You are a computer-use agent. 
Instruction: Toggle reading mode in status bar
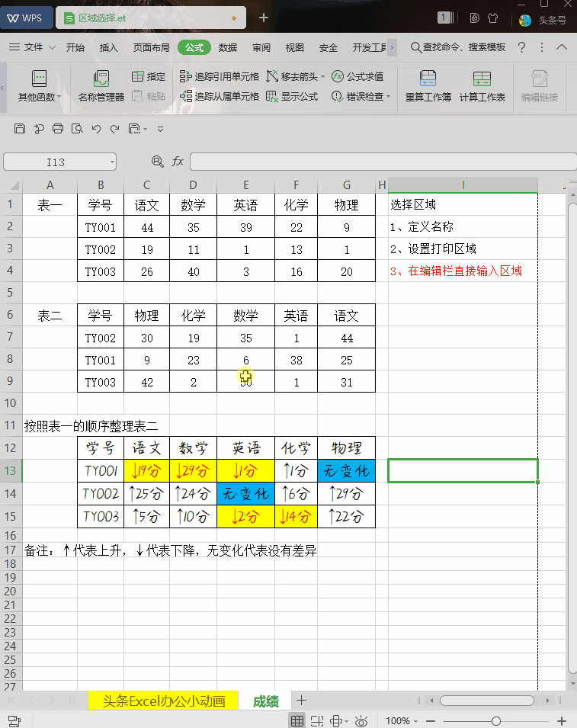(336, 720)
